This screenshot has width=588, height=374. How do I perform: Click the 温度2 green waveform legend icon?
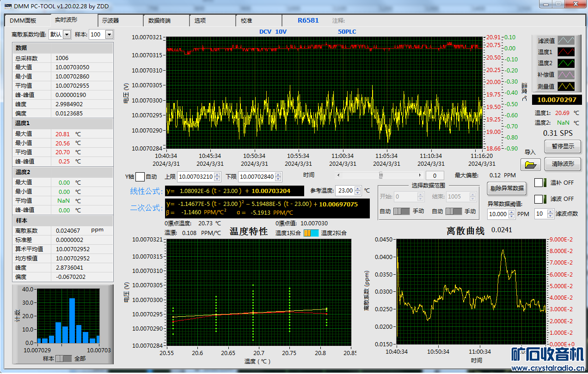coord(566,63)
